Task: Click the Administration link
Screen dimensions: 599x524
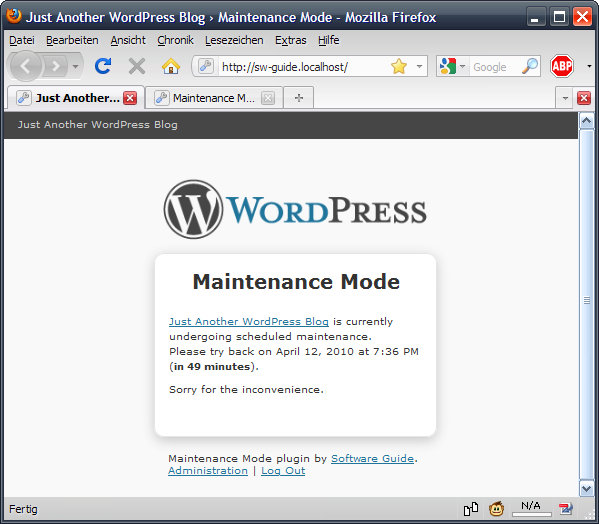Action: (x=208, y=471)
